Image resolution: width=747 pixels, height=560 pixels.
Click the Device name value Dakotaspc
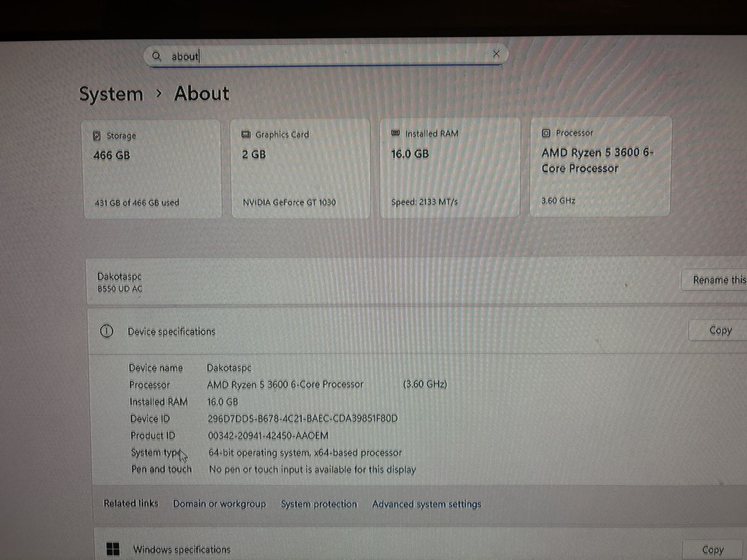coord(229,368)
